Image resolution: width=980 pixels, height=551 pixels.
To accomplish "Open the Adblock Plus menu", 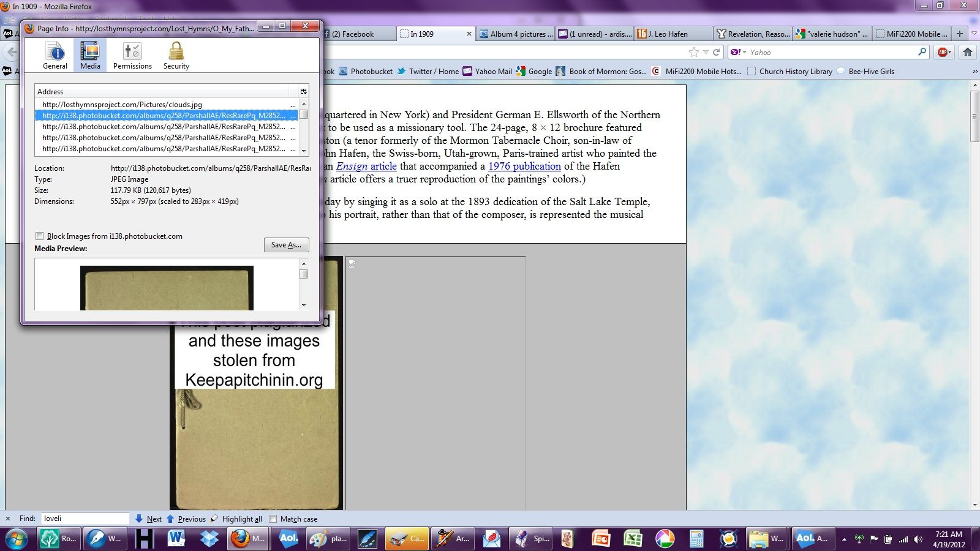I will (x=944, y=52).
